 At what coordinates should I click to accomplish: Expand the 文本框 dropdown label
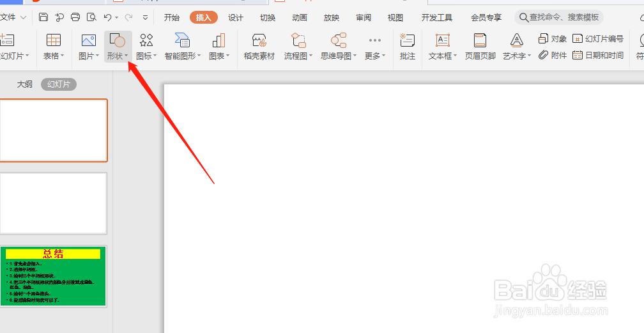443,56
